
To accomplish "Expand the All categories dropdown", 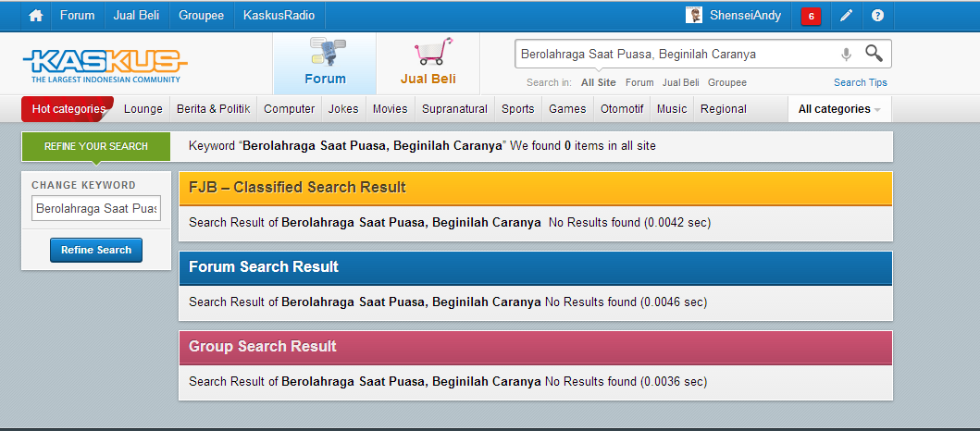I will pos(839,109).
